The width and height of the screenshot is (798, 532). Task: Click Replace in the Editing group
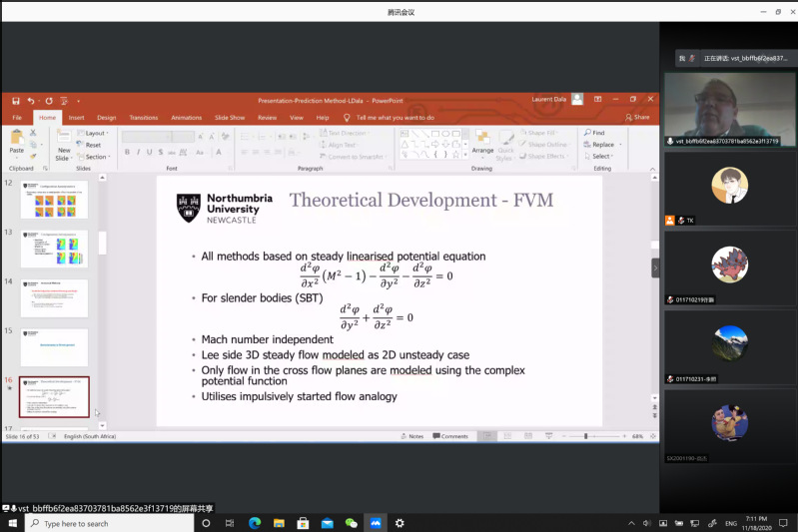[602, 144]
